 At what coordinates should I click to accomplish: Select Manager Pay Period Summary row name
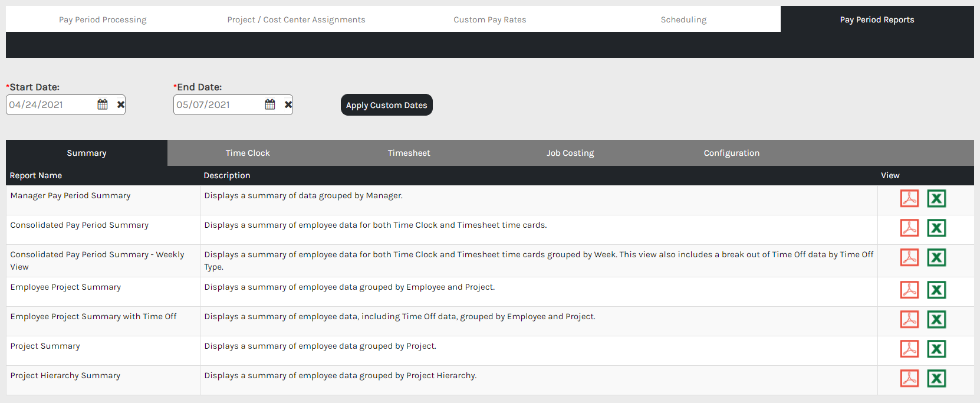(71, 195)
